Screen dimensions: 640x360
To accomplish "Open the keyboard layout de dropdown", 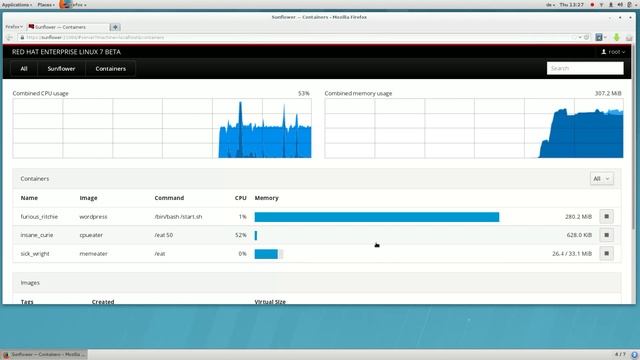I will point(550,5).
